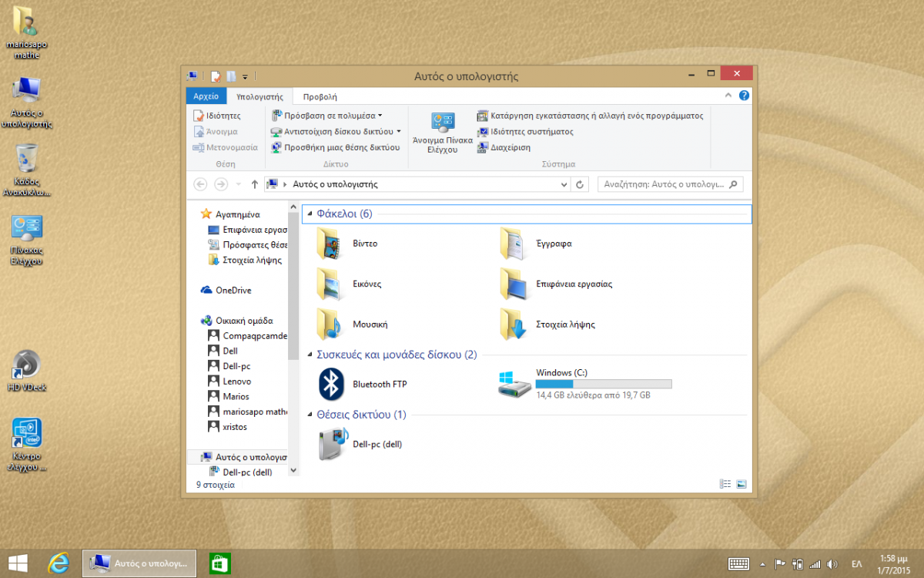Select Αυτός ο υπολογιστής in navigation pane
The width and height of the screenshot is (924, 578).
pos(237,457)
